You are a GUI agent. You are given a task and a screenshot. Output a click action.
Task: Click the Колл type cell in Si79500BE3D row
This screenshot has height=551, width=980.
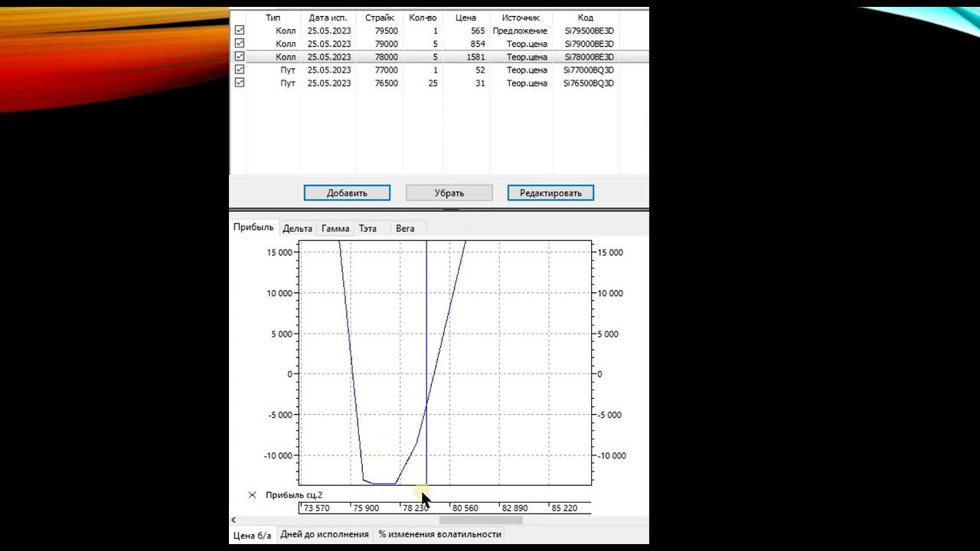click(286, 31)
